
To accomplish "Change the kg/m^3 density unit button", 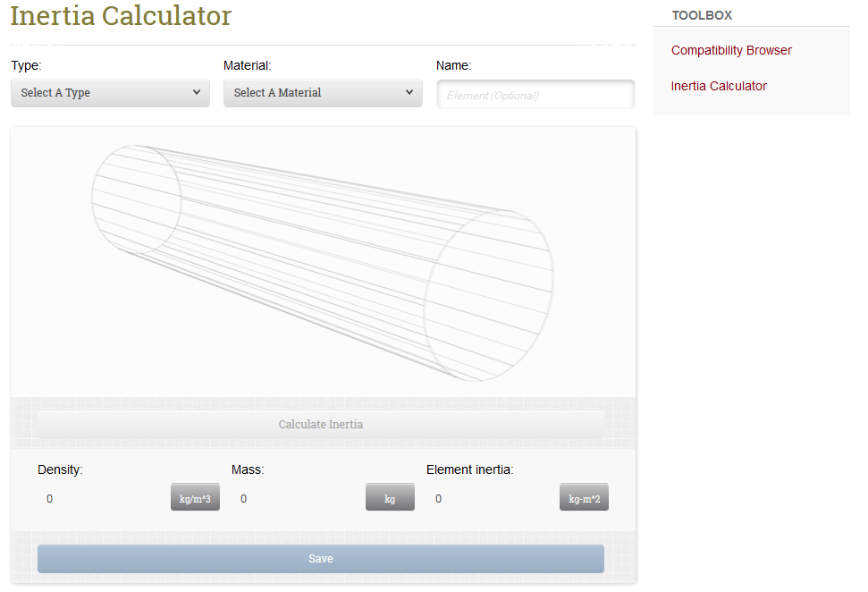I will coord(195,496).
